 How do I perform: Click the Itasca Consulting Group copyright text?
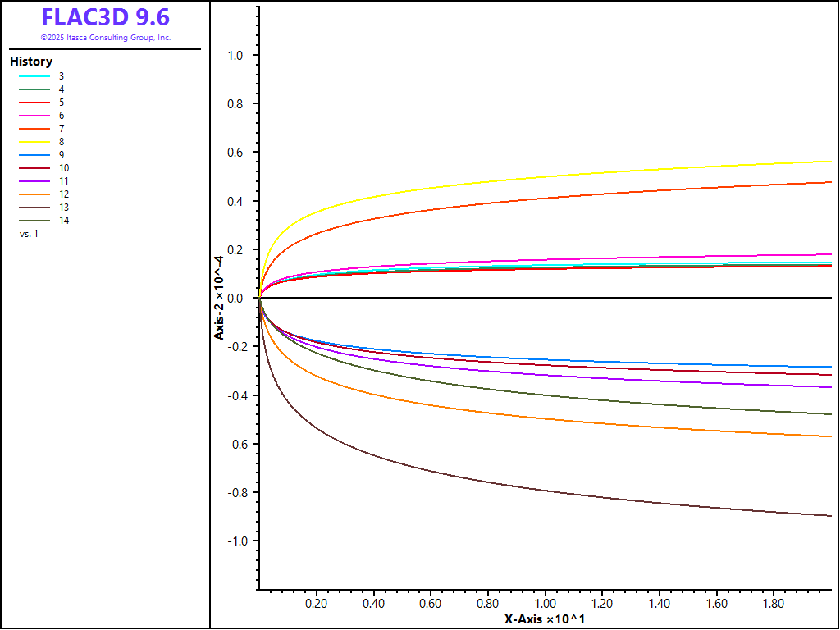[x=105, y=38]
